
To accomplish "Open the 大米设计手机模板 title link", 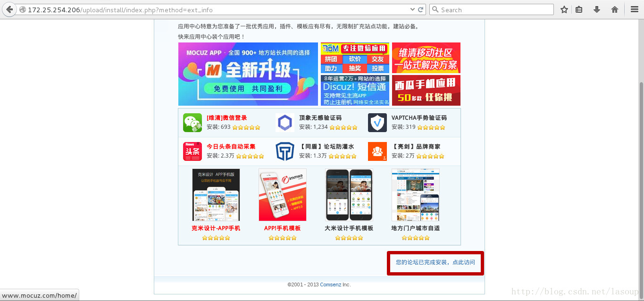I will [x=349, y=228].
